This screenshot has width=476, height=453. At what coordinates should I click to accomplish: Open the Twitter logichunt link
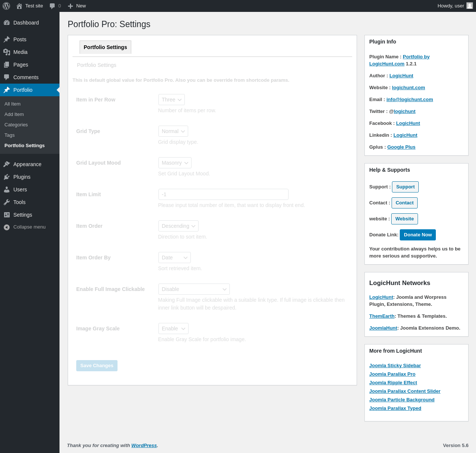pyautogui.click(x=405, y=111)
